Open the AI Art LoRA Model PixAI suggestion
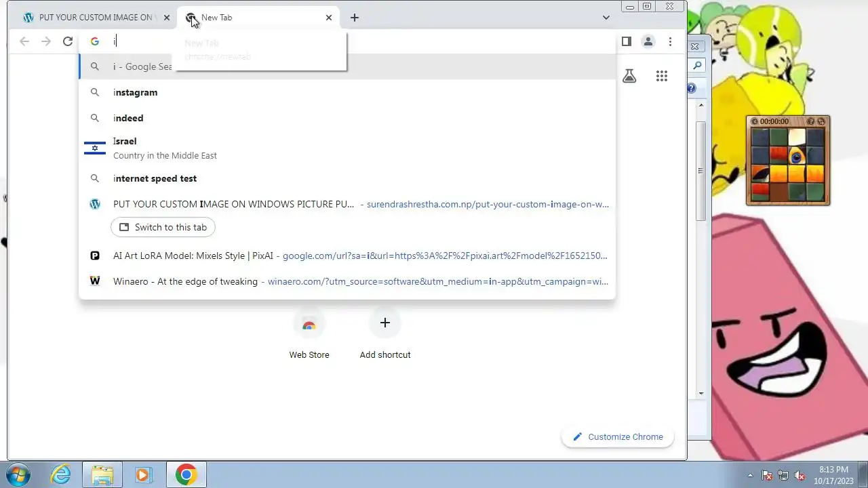This screenshot has width=868, height=488. pos(347,256)
